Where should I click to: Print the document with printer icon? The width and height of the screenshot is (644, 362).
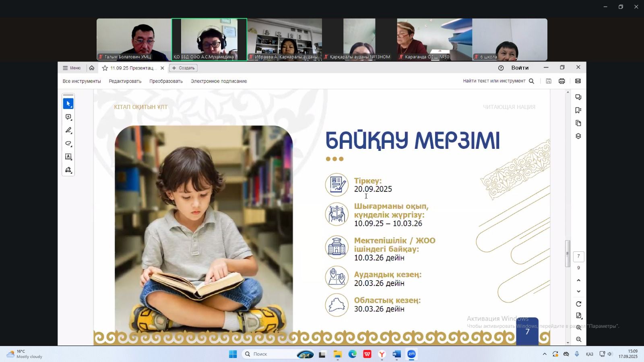[561, 81]
